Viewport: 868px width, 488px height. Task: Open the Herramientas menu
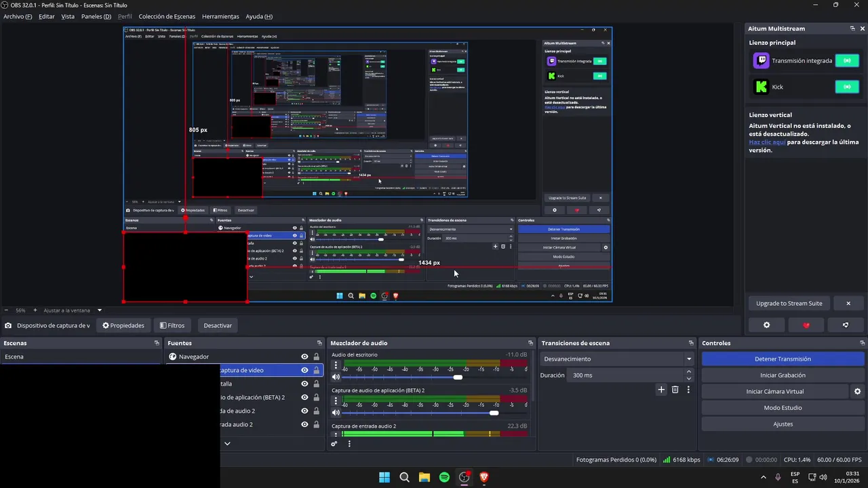[x=220, y=16]
